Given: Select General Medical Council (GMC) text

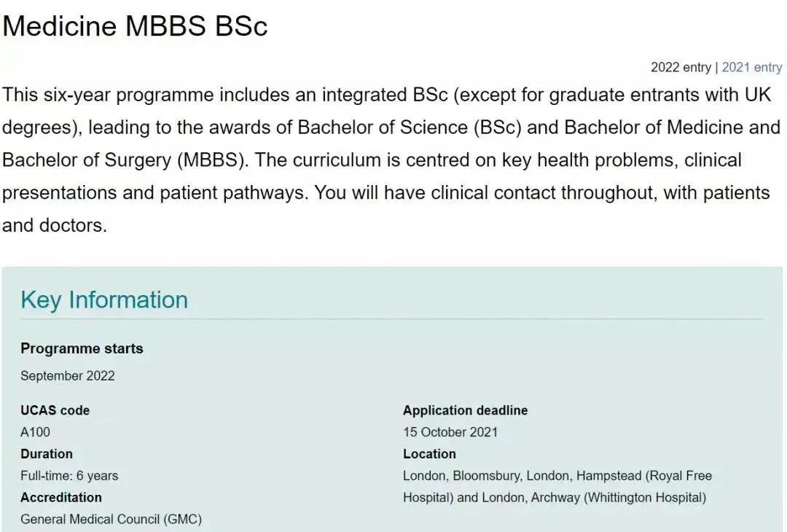Looking at the screenshot, I should click(x=111, y=519).
